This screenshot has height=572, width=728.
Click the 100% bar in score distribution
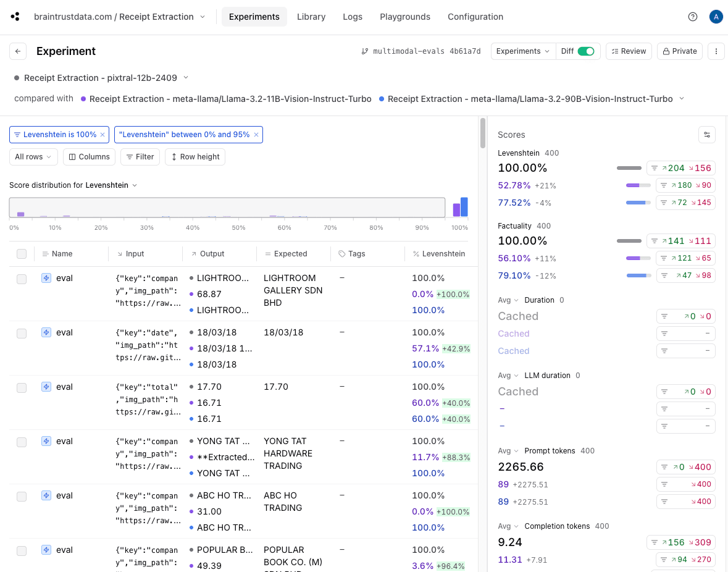point(464,208)
